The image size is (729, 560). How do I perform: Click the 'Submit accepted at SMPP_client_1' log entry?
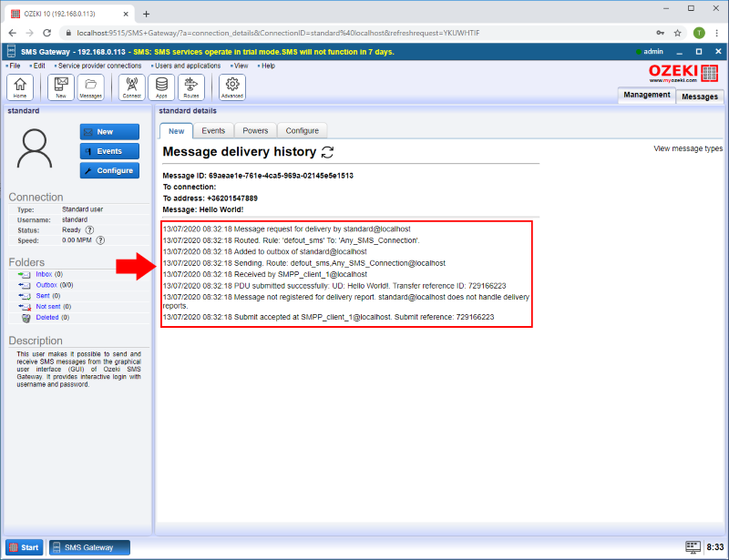(329, 318)
